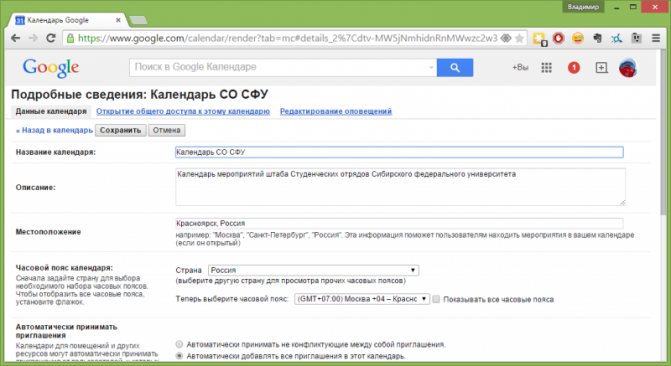This screenshot has width=671, height=366.
Task: Open the time zone GMT+07:00 dropdown
Action: click(x=362, y=299)
